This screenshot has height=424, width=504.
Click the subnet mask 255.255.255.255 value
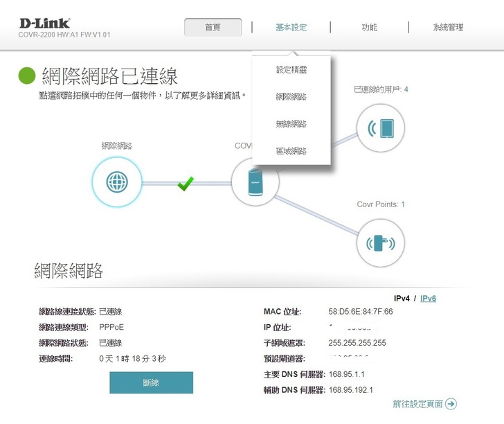(x=357, y=343)
